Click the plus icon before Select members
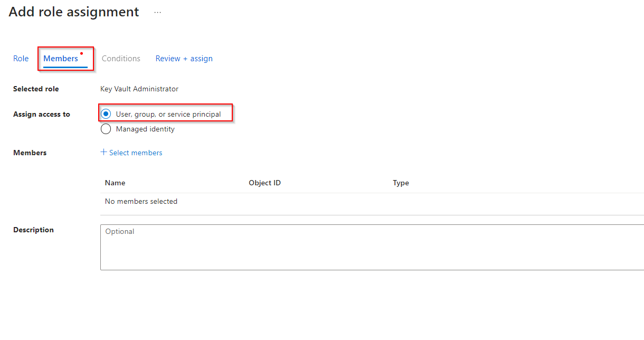This screenshot has height=340, width=644. tap(103, 152)
